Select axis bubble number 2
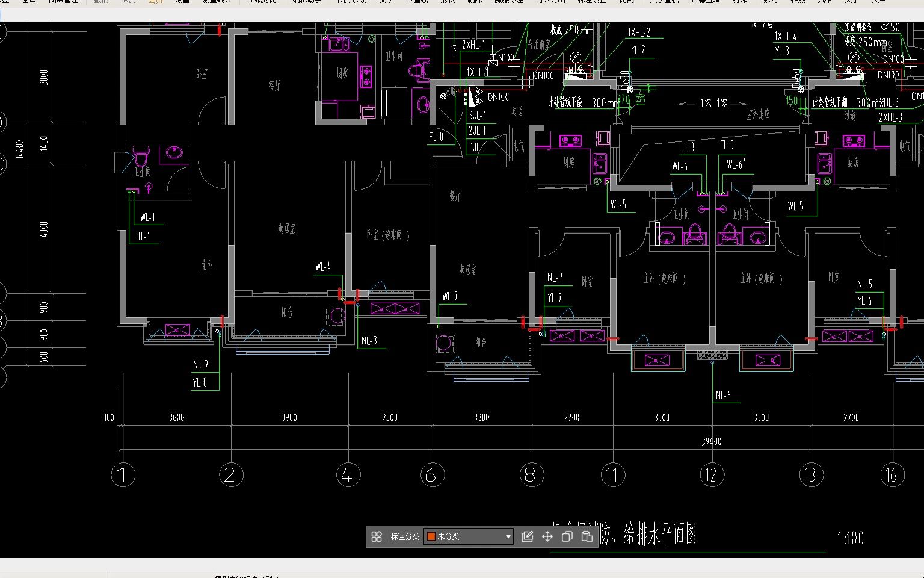The width and height of the screenshot is (924, 578). pyautogui.click(x=230, y=475)
